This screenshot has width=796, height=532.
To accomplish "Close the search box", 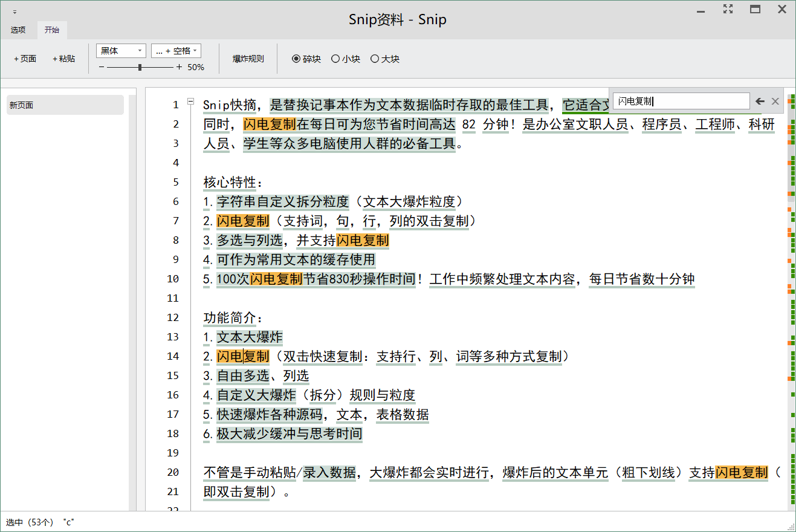I will click(x=775, y=102).
